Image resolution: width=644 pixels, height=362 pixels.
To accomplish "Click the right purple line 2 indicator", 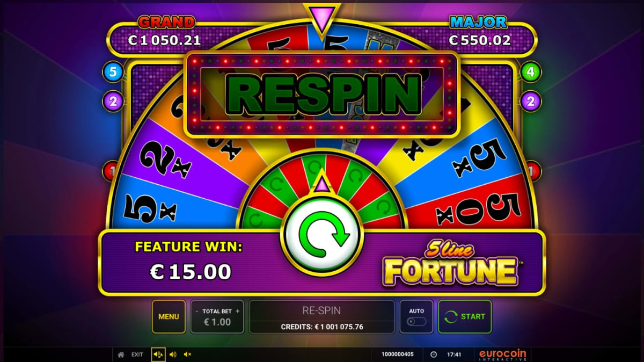I will pyautogui.click(x=530, y=100).
